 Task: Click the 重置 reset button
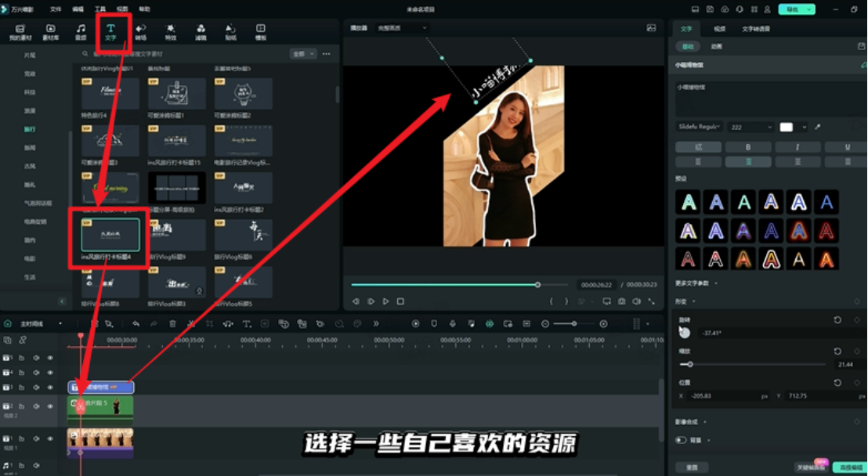[x=692, y=467]
